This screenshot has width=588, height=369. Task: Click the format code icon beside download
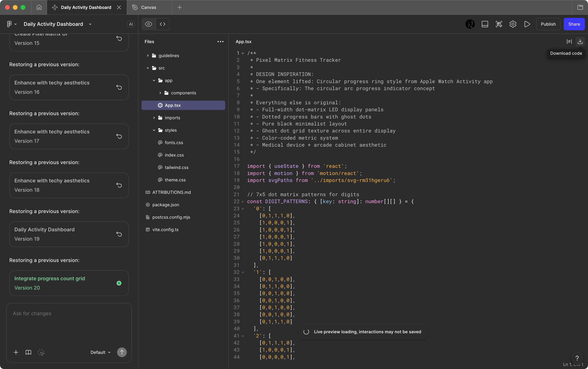pyautogui.click(x=569, y=42)
